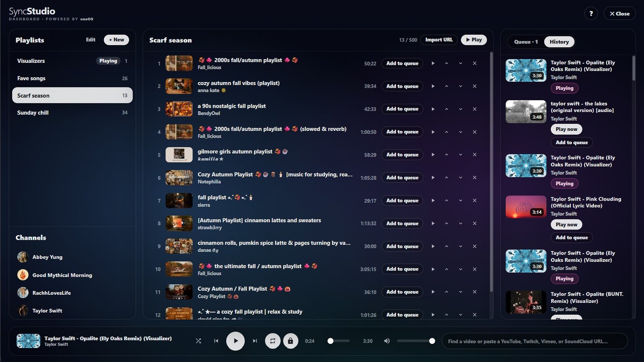Play 'cinnamon rolls, pumkin spice latte' arrow icon
The width and height of the screenshot is (644, 362).
433,246
